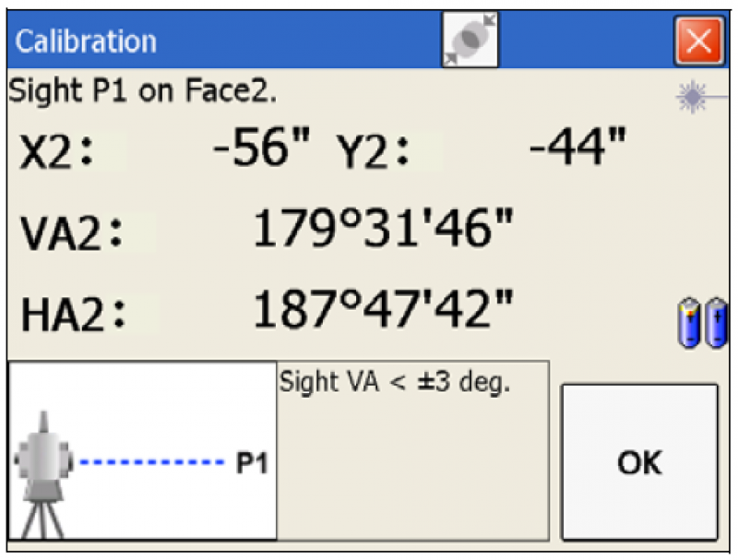The height and width of the screenshot is (560, 738).
Task: Click the HA2 angle value 187°47'42"
Action: pyautogui.click(x=384, y=310)
